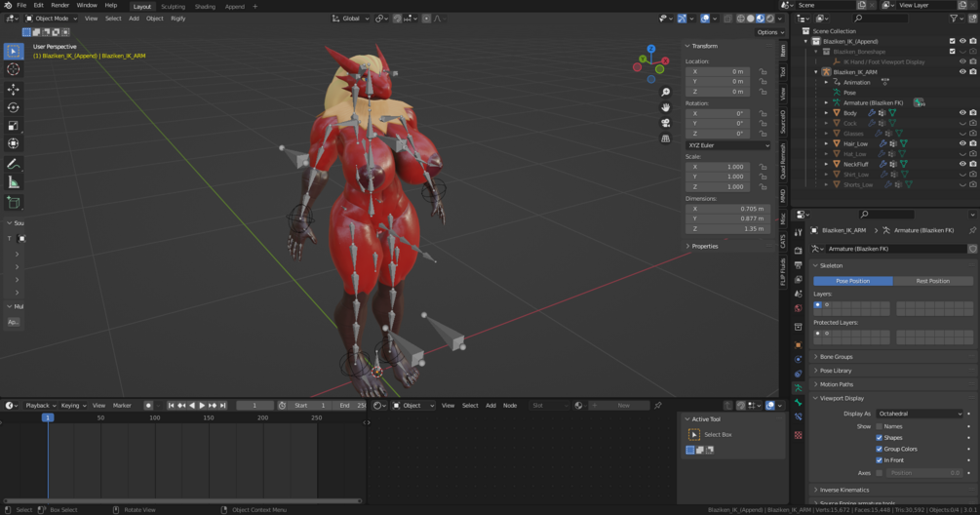Uncheck the Shapes checkbox

879,438
